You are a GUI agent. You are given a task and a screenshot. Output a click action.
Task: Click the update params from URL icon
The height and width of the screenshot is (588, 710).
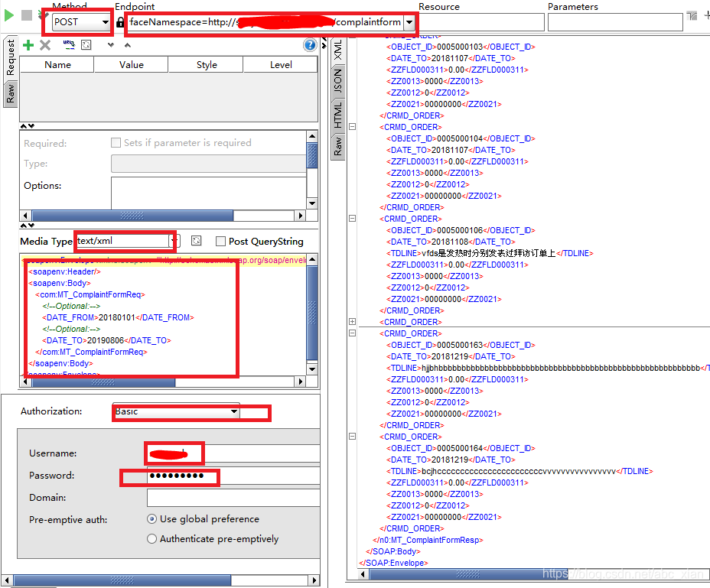[68, 45]
